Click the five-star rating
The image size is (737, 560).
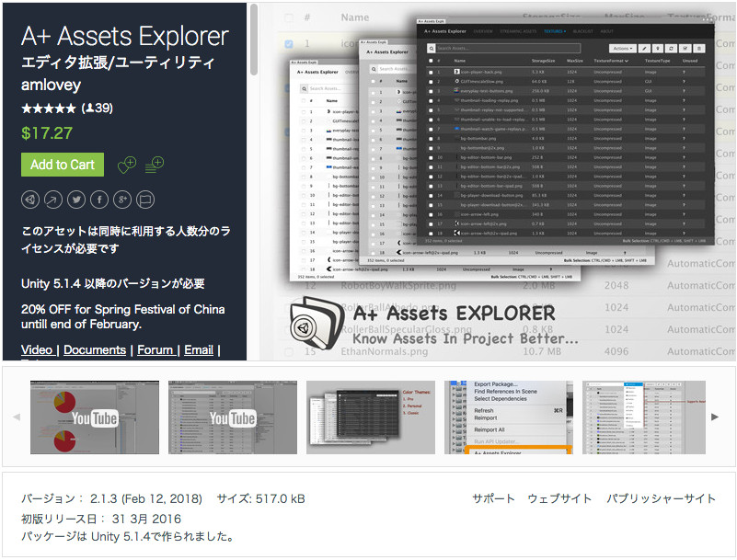pos(49,109)
